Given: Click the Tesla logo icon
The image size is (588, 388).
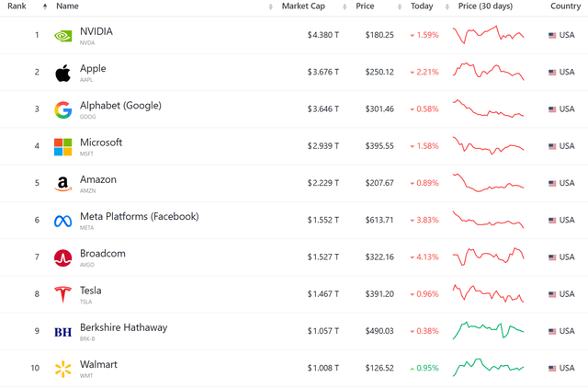Looking at the screenshot, I should coord(62,295).
